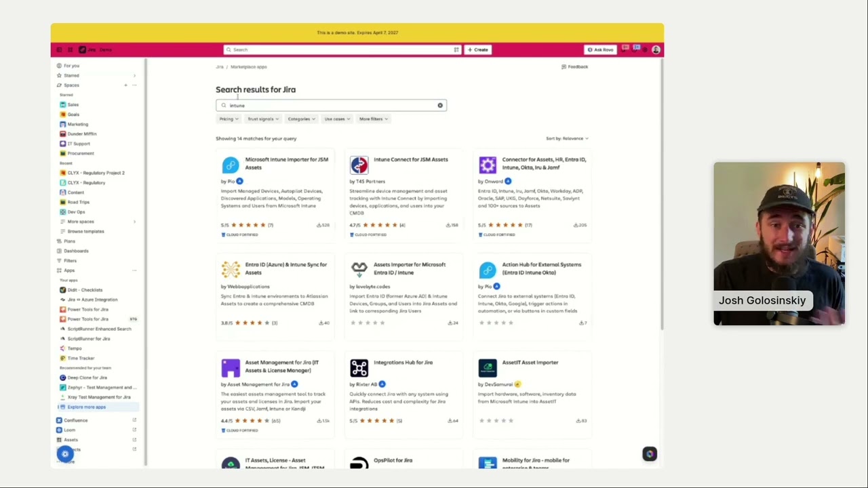868x488 pixels.
Task: Open the settings gear in header
Action: [646, 49]
